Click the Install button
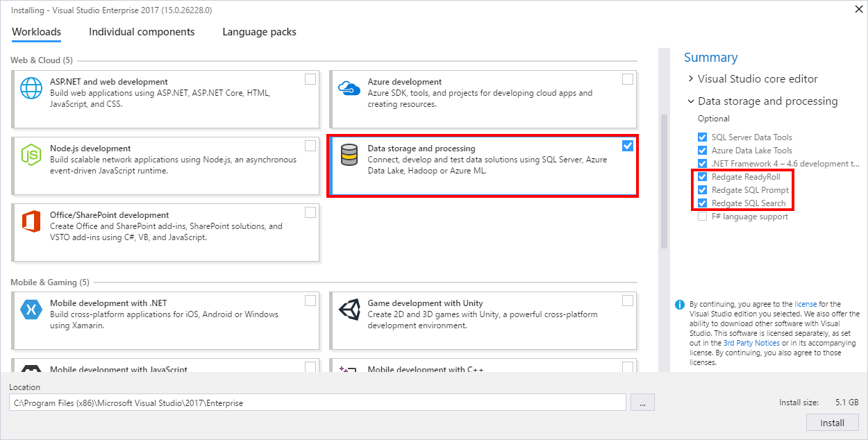 tap(832, 423)
